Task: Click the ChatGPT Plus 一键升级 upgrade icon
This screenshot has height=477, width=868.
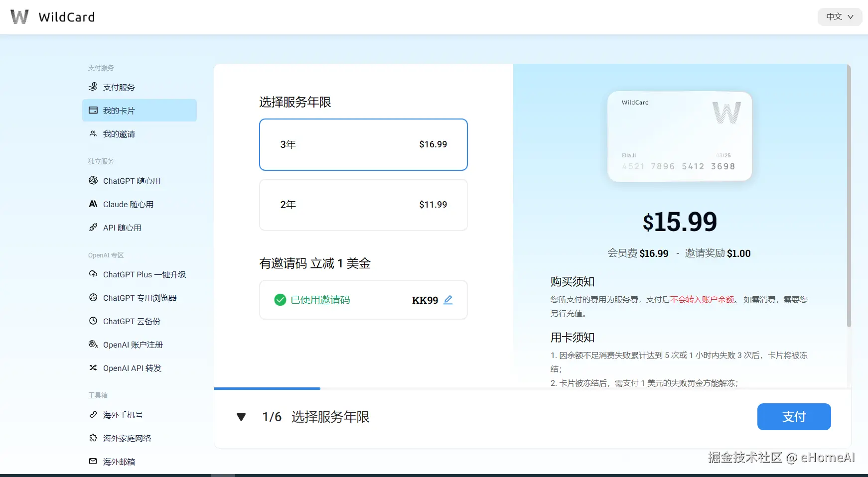Action: (93, 274)
